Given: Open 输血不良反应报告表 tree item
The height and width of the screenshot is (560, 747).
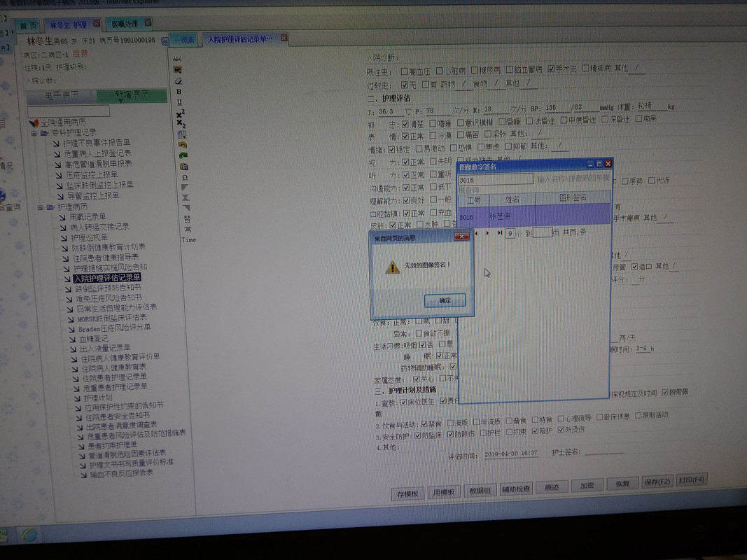Looking at the screenshot, I should click(122, 473).
